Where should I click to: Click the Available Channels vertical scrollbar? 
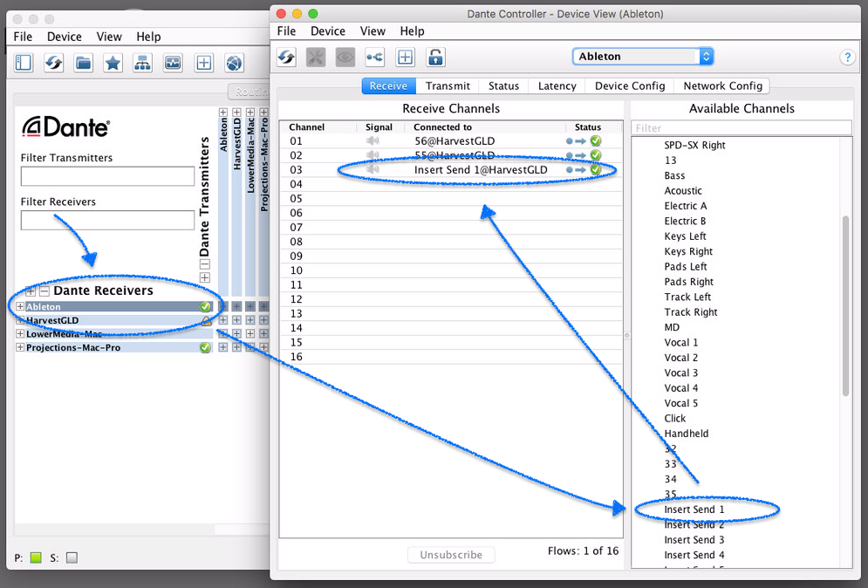click(845, 305)
